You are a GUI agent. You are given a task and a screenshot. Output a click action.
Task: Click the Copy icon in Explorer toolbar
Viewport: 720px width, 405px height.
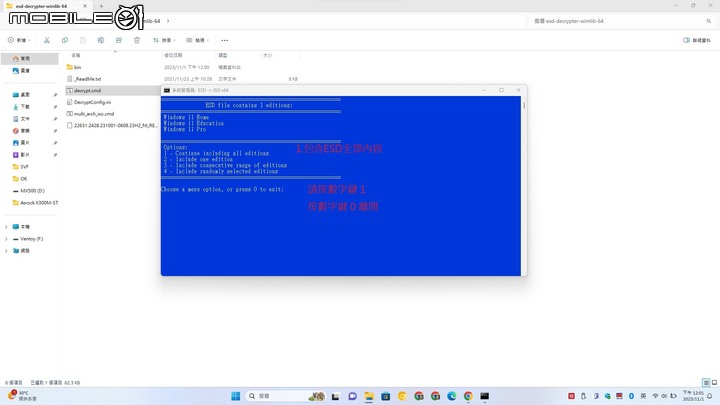click(65, 40)
